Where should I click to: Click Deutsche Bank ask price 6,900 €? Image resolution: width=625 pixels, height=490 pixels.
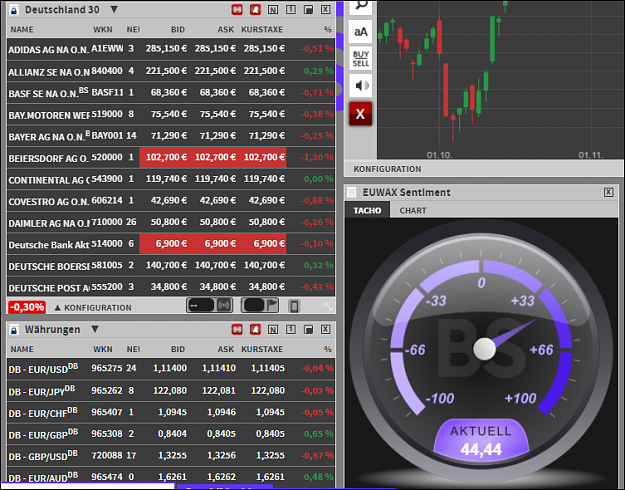pyautogui.click(x=220, y=244)
